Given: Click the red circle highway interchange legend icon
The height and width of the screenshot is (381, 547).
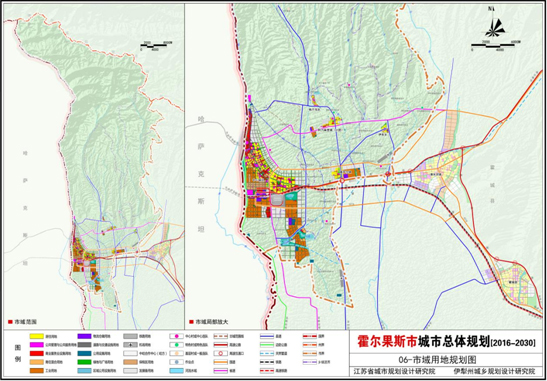Looking at the screenshot, I should coord(221,353).
